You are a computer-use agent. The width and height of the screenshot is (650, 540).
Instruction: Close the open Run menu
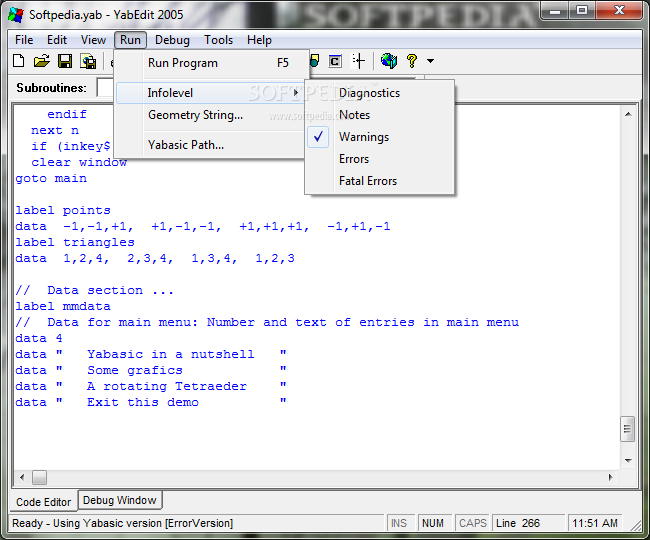pyautogui.click(x=130, y=40)
